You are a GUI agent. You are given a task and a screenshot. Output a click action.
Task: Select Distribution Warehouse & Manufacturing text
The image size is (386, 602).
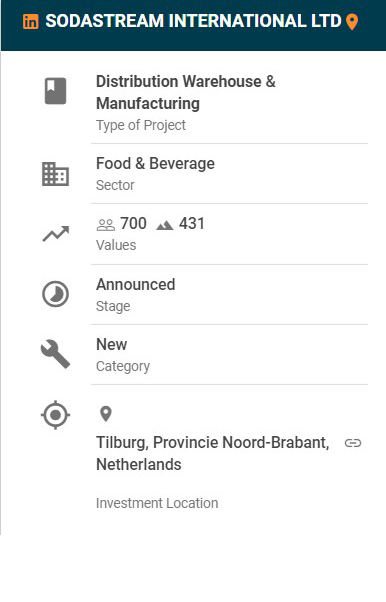point(186,92)
